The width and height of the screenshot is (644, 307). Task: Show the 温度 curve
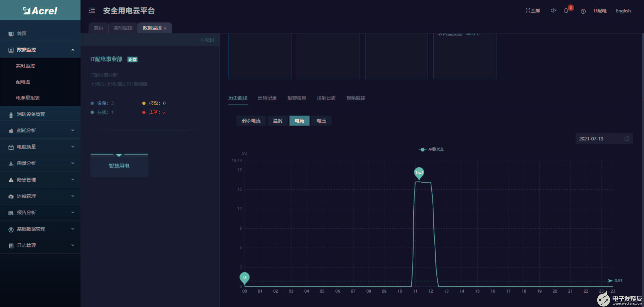tap(278, 121)
